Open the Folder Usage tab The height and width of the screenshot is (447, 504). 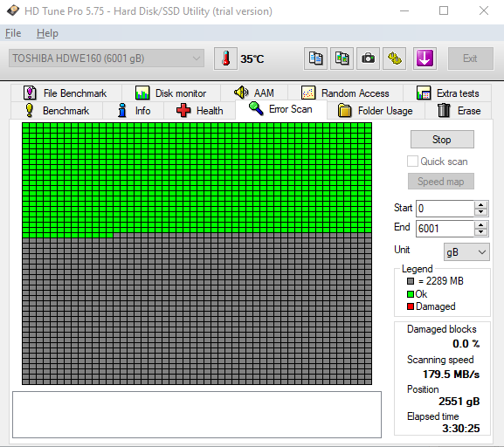pos(376,111)
